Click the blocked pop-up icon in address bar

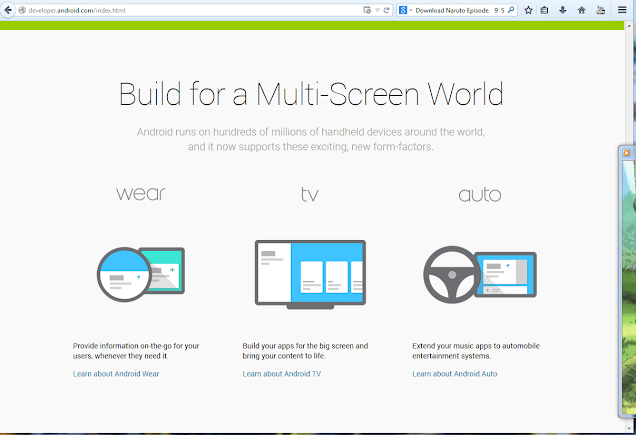pyautogui.click(x=367, y=10)
